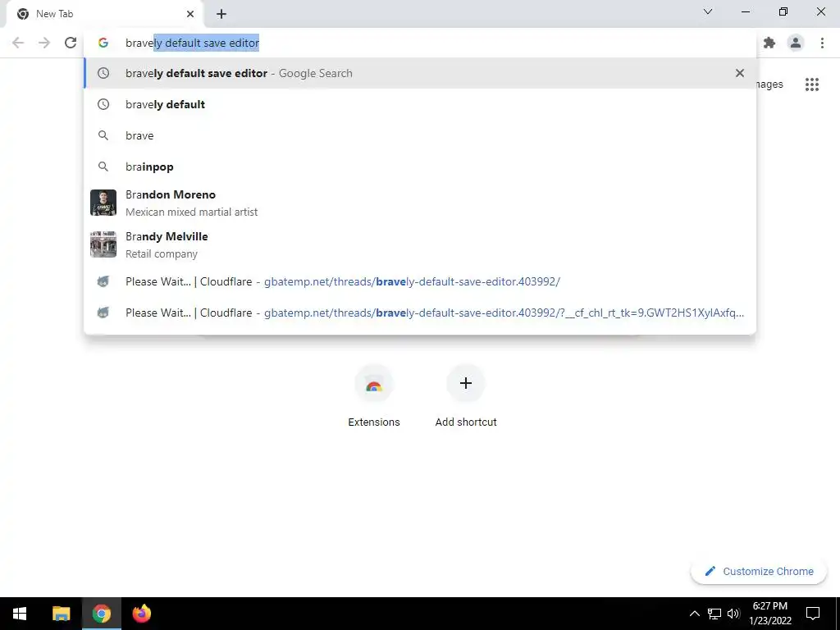Launch Firefox from taskbar
Image resolution: width=840 pixels, height=630 pixels.
(141, 614)
